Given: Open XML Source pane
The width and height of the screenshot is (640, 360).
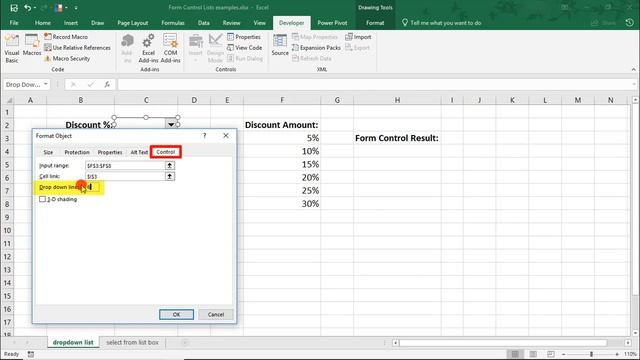Looking at the screenshot, I should 280,45.
